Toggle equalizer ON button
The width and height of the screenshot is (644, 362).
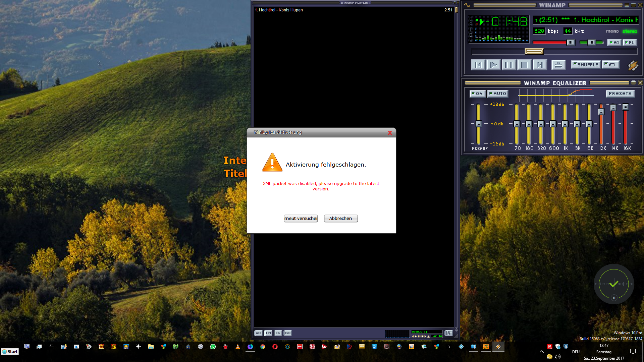click(x=477, y=94)
